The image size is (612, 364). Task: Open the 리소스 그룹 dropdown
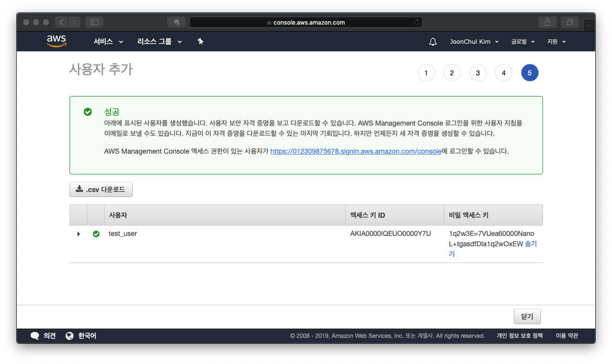click(159, 42)
